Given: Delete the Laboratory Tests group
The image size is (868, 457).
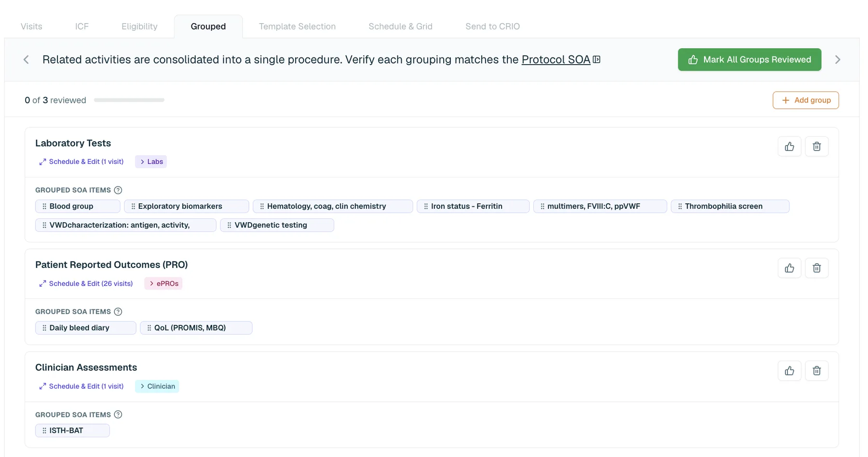Looking at the screenshot, I should tap(817, 147).
